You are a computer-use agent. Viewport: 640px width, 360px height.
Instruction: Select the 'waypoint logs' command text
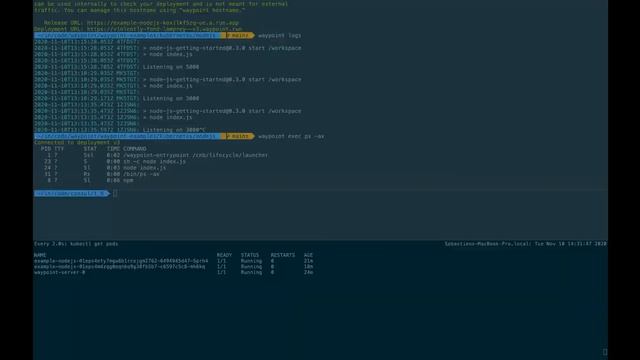[280, 36]
